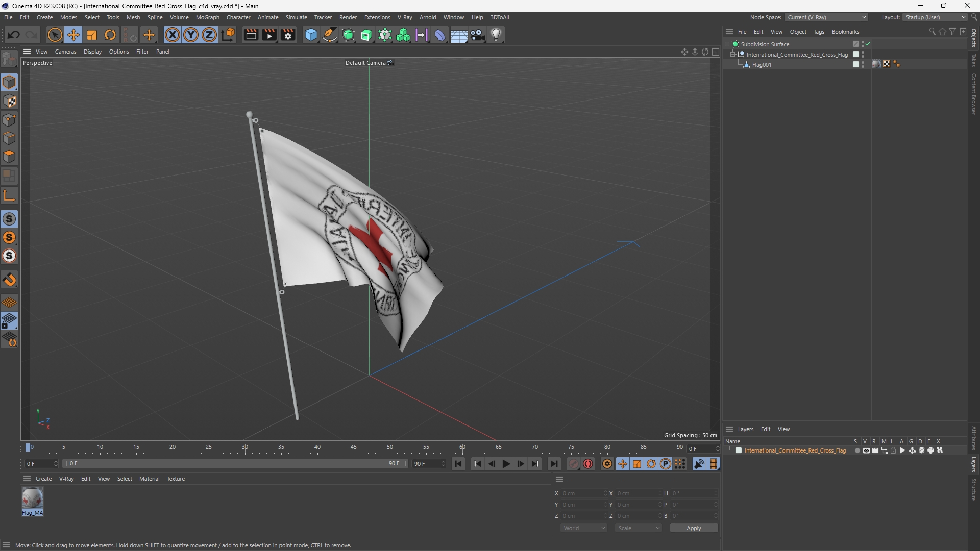Toggle Y-axis lock
The height and width of the screenshot is (551, 980).
[x=190, y=35]
